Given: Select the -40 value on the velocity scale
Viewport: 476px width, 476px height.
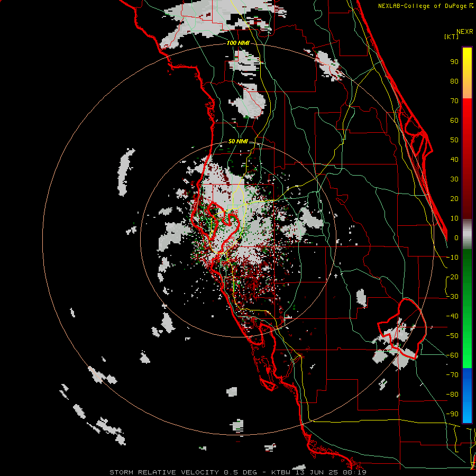Looking at the screenshot, I should pyautogui.click(x=452, y=316).
